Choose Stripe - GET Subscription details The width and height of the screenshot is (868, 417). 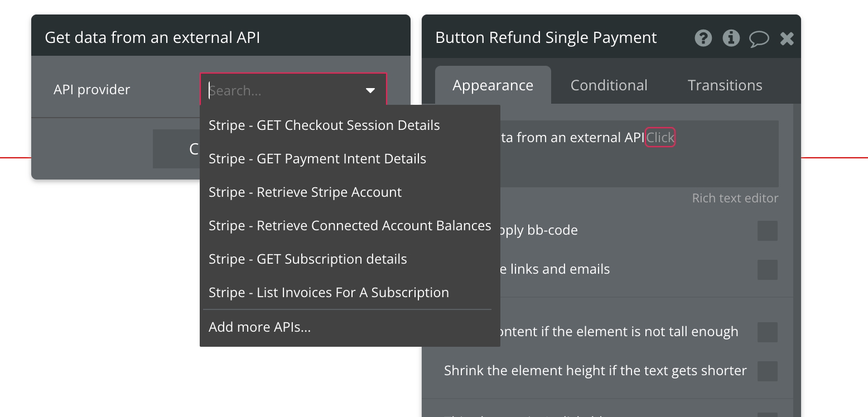click(x=308, y=259)
